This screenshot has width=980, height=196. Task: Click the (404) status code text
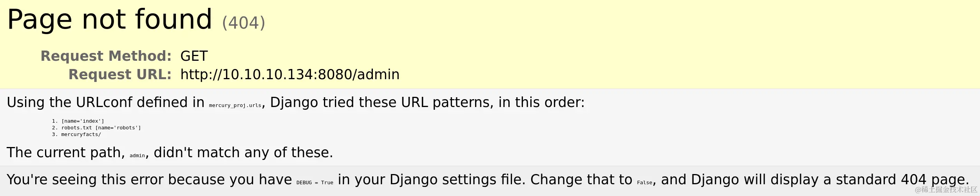click(243, 23)
